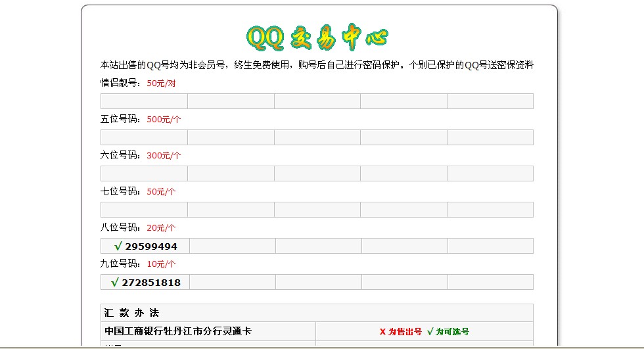
Task: Click the intro sentence 本站出售的QQ号均为非会员号
Action: click(x=163, y=65)
